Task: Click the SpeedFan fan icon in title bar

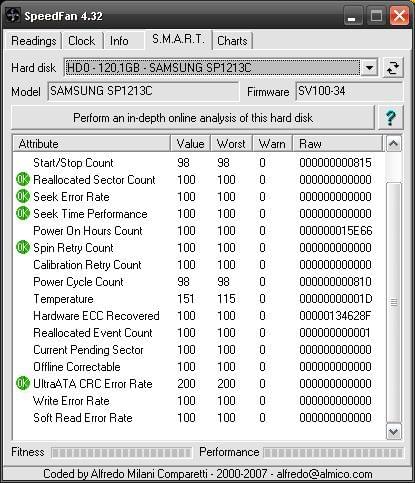Action: click(x=13, y=16)
